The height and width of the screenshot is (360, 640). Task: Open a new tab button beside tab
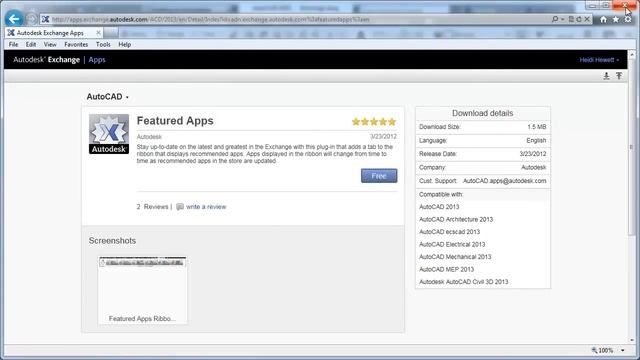pyautogui.click(x=111, y=33)
